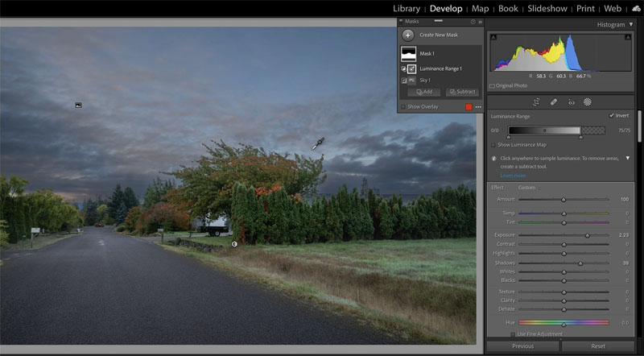Viewport: 644px width, 356px height.
Task: Click the Subtract from mask button
Action: pyautogui.click(x=462, y=92)
